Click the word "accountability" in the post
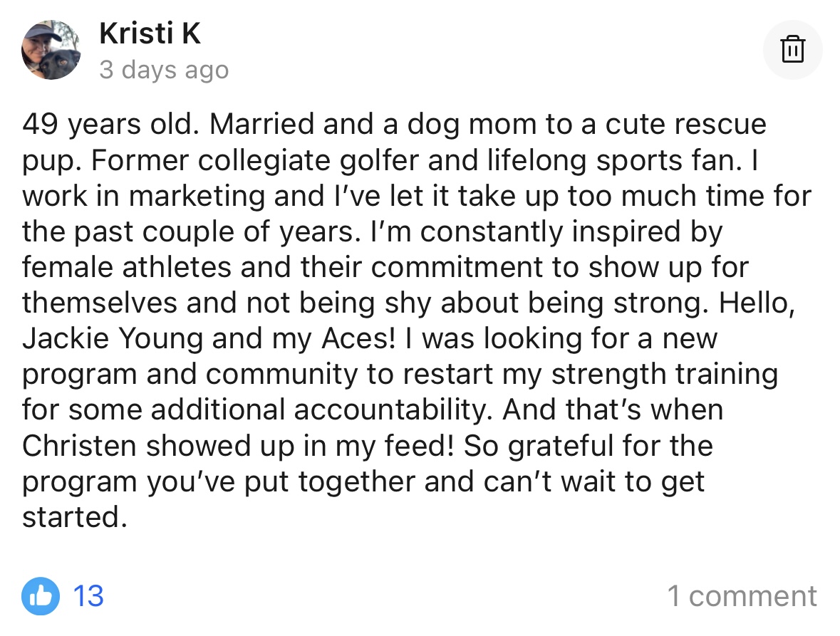Screen dimensions: 840x636 (x=393, y=411)
